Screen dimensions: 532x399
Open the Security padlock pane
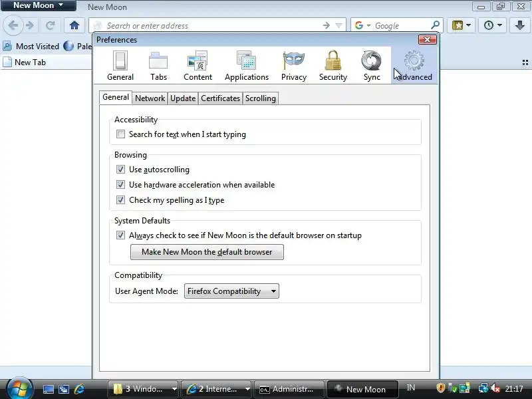333,66
